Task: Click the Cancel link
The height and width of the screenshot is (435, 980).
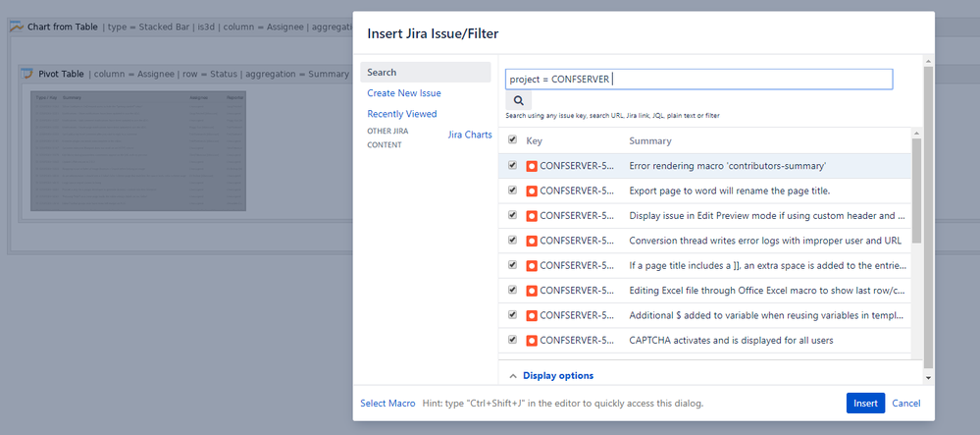Action: point(905,403)
